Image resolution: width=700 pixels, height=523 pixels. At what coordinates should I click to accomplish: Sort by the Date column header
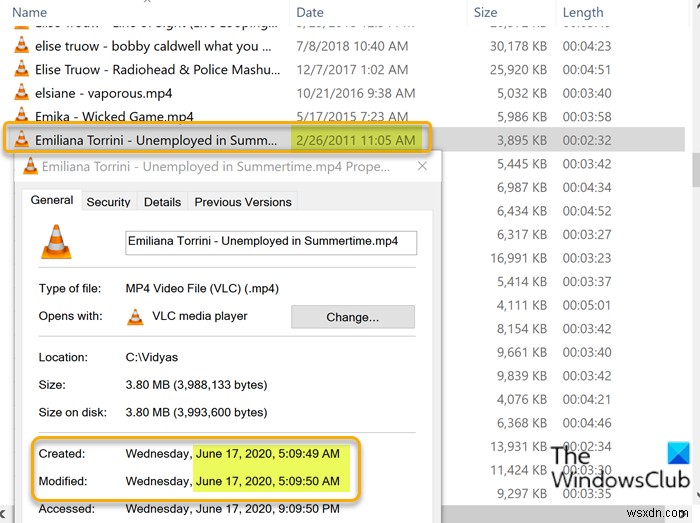(310, 12)
